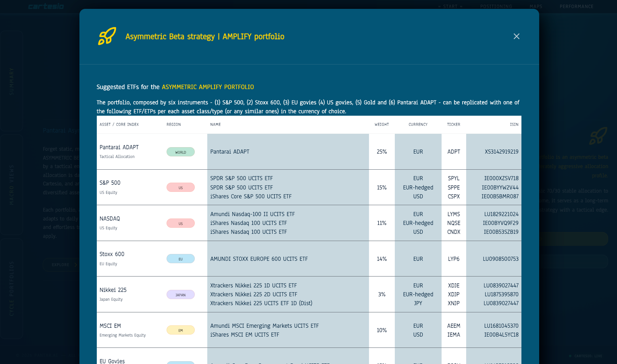This screenshot has width=617, height=364.
Task: Click the LYMS ticker
Action: click(x=454, y=214)
